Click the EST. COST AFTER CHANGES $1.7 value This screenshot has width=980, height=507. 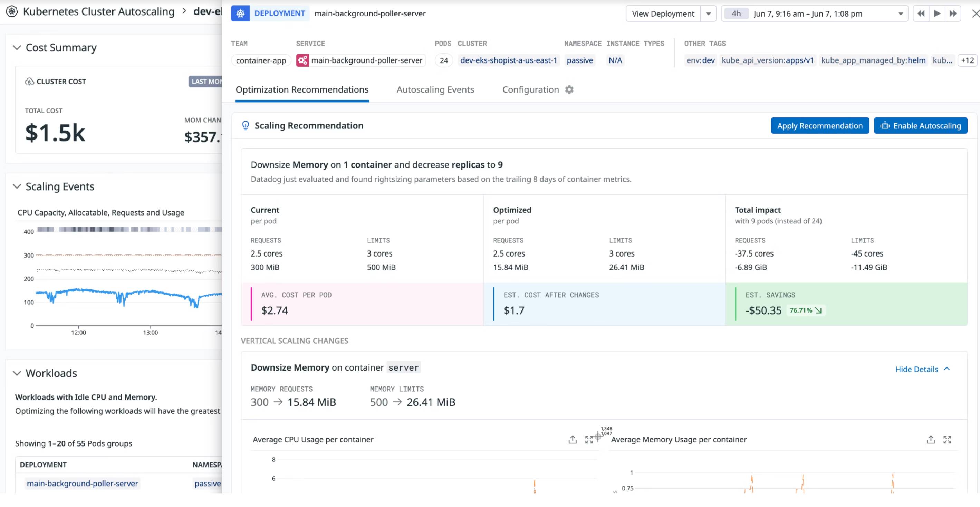coord(513,310)
